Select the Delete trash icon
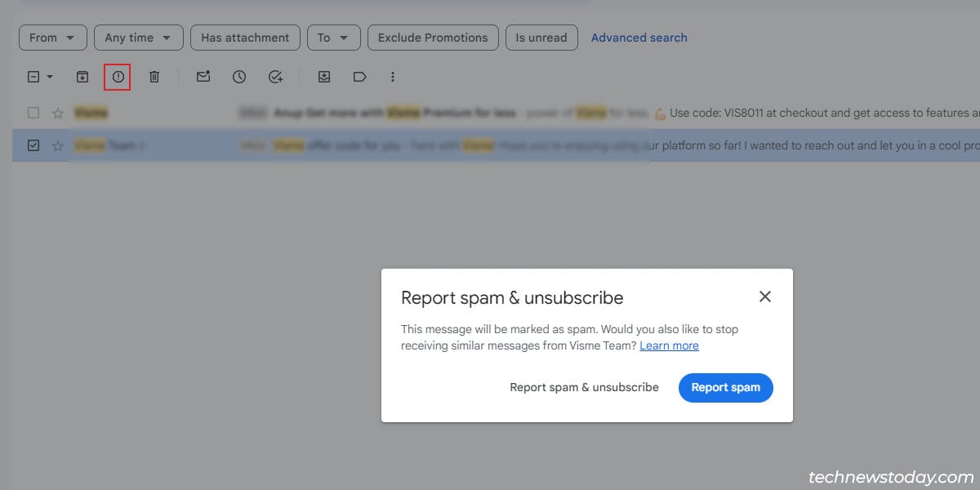The height and width of the screenshot is (490, 980). (x=154, y=76)
